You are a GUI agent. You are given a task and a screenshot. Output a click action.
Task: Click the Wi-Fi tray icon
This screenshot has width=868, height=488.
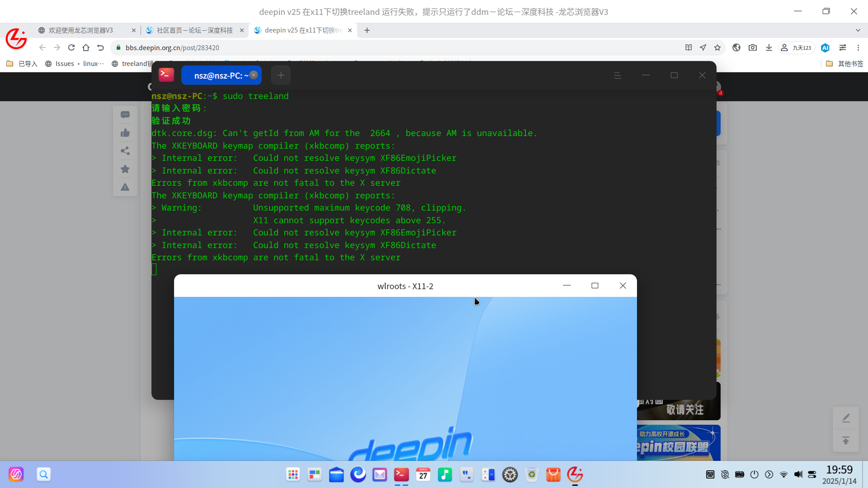[783, 474]
